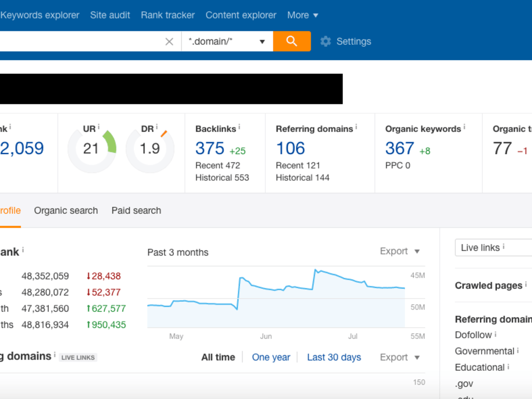Click the rank chart peak near July

pyautogui.click(x=316, y=270)
